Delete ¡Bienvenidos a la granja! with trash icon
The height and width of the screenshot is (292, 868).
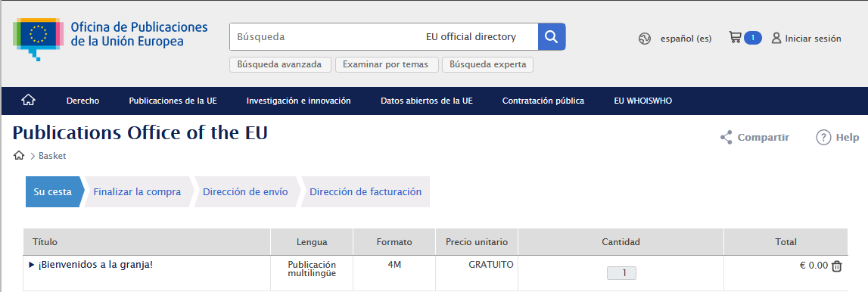point(837,266)
